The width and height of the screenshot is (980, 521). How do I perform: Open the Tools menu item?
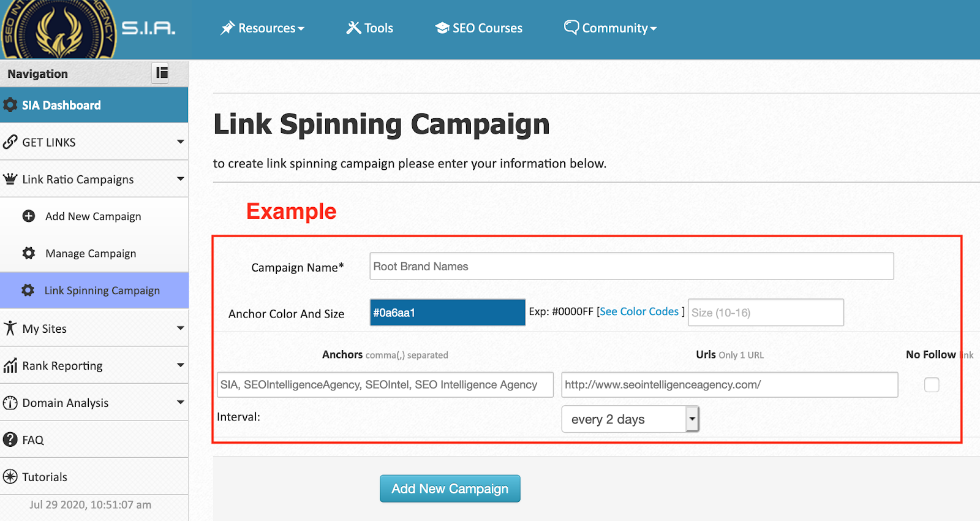click(370, 28)
